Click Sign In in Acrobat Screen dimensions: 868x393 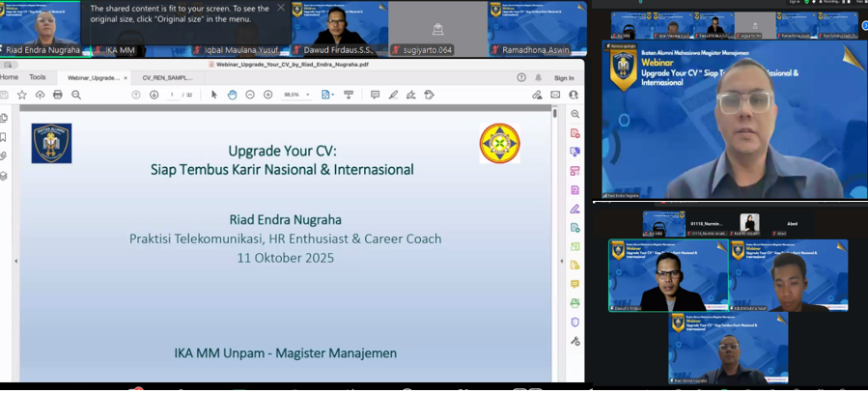tap(564, 78)
